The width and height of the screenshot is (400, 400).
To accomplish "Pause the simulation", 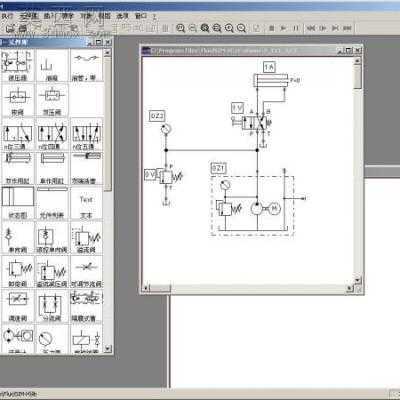I will pyautogui.click(x=296, y=28).
